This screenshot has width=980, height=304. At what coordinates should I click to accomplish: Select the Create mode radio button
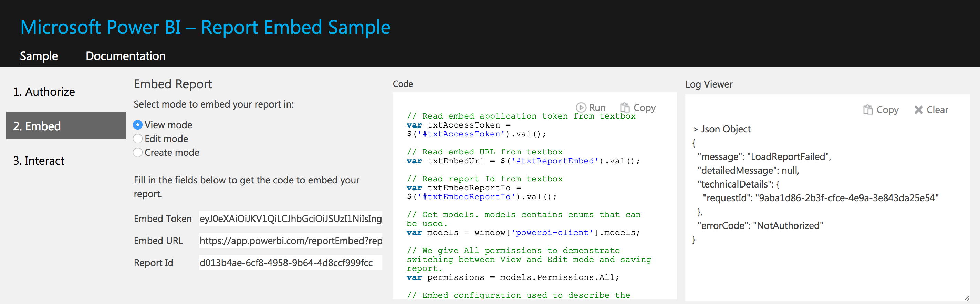click(x=138, y=152)
